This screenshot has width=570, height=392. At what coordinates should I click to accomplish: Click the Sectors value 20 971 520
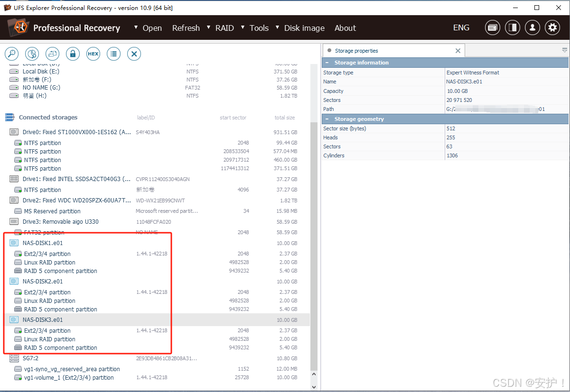459,100
